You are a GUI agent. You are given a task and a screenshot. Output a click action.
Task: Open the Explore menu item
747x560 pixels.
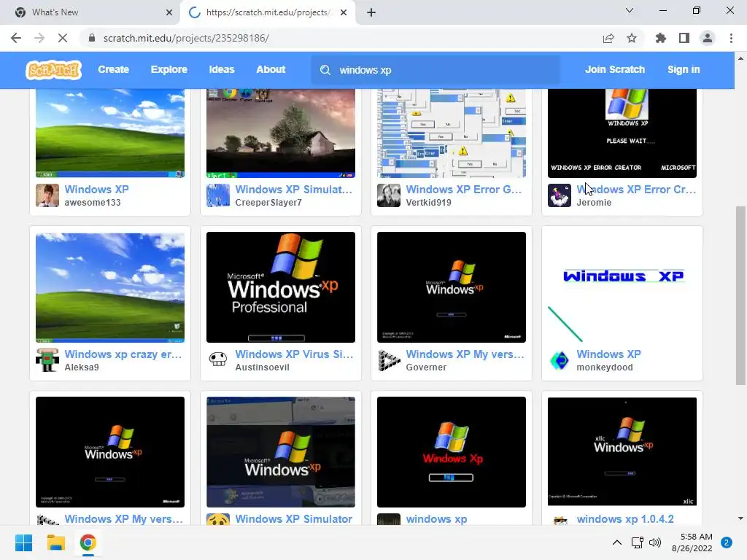click(x=169, y=69)
